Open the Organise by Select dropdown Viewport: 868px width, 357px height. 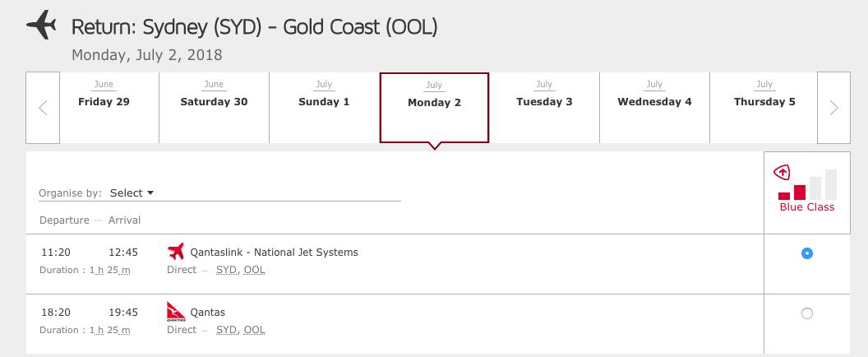tap(132, 193)
